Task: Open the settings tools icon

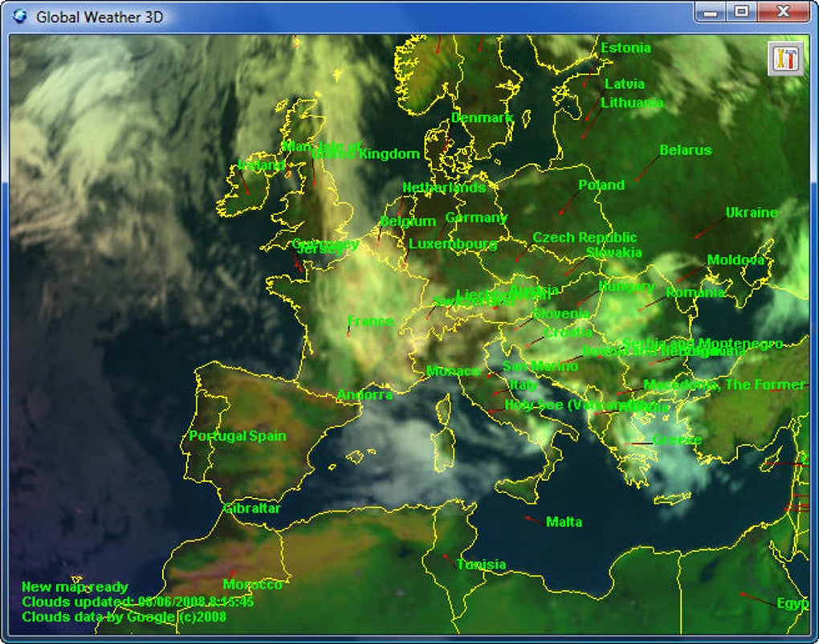Action: click(785, 59)
